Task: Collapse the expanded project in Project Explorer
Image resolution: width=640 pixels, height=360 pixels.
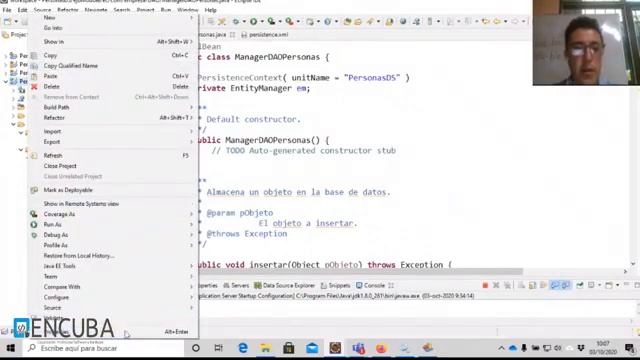Action: pyautogui.click(x=6, y=81)
